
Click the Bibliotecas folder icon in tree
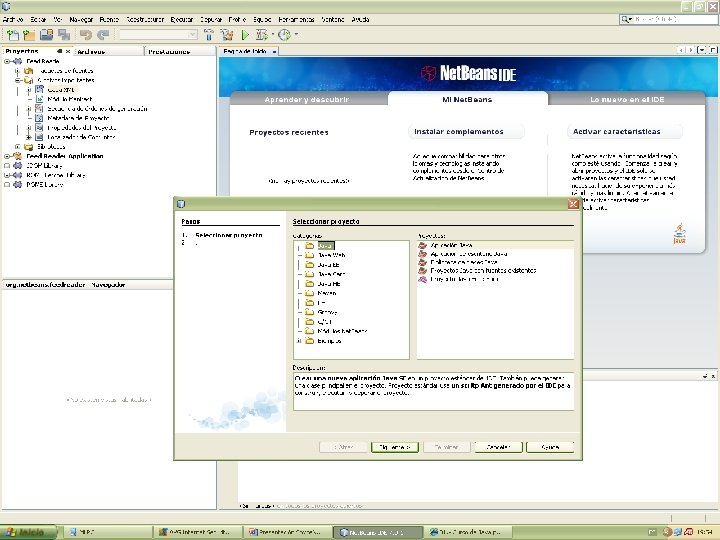click(28, 147)
